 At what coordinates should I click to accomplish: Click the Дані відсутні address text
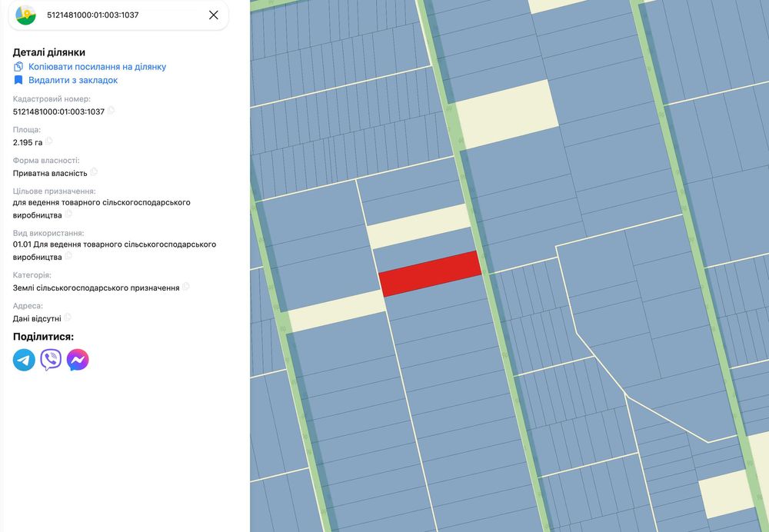point(37,319)
